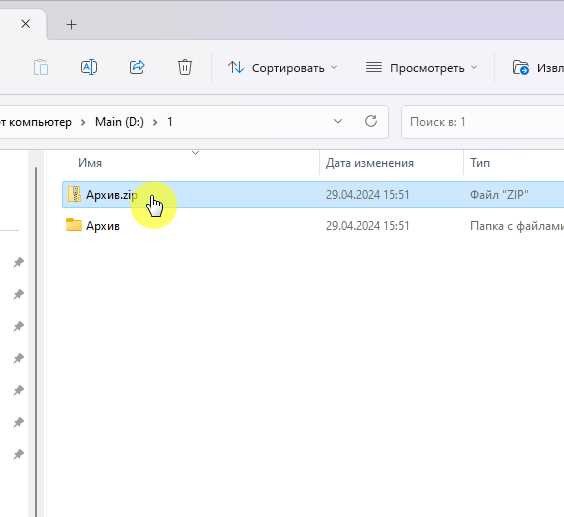564x517 pixels.
Task: Click Main (D:) in the breadcrumb path
Action: [x=119, y=122]
